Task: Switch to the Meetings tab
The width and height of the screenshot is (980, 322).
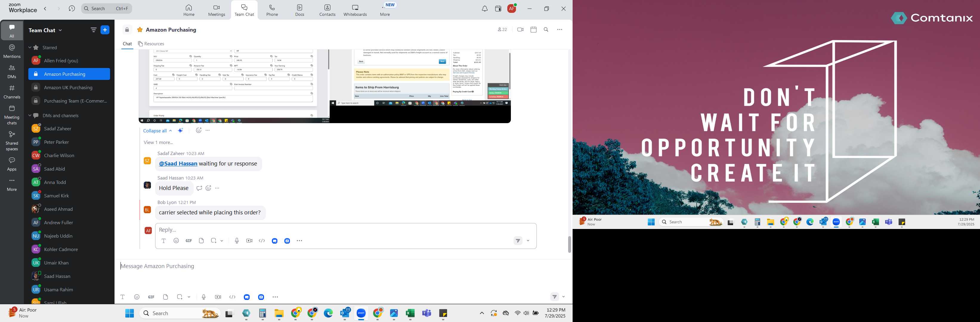Action: (217, 10)
